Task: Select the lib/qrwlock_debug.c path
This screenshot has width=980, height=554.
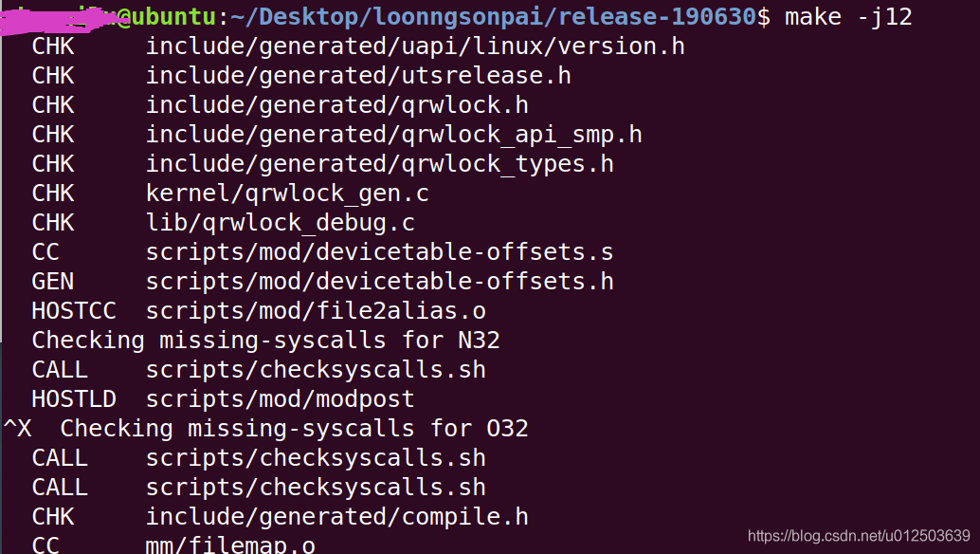Action: click(280, 223)
